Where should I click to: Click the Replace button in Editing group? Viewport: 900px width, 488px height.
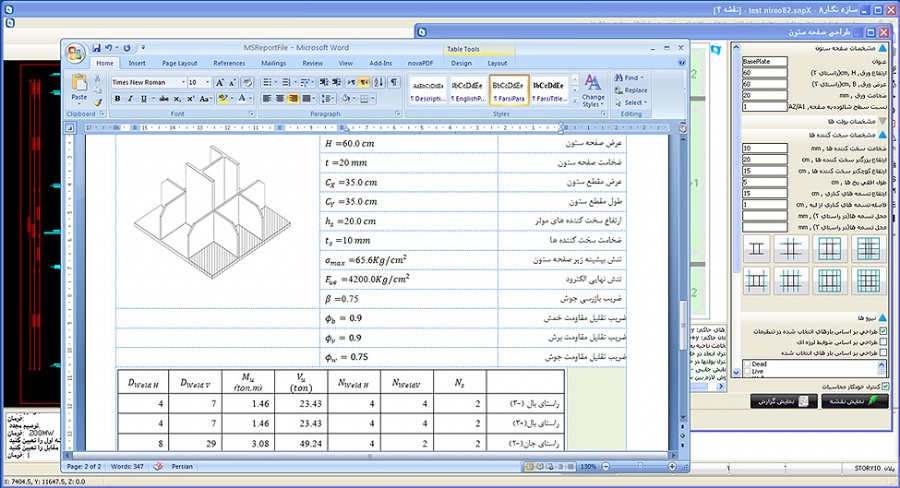pos(634,90)
